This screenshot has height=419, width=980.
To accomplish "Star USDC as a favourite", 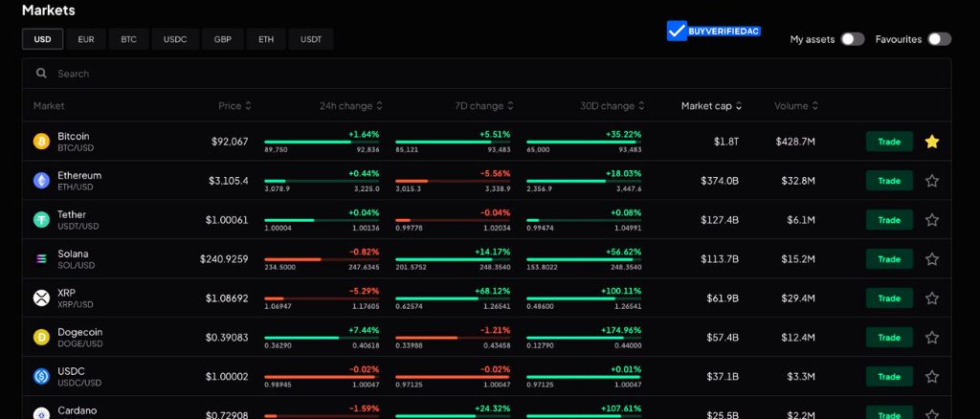I will click(932, 377).
